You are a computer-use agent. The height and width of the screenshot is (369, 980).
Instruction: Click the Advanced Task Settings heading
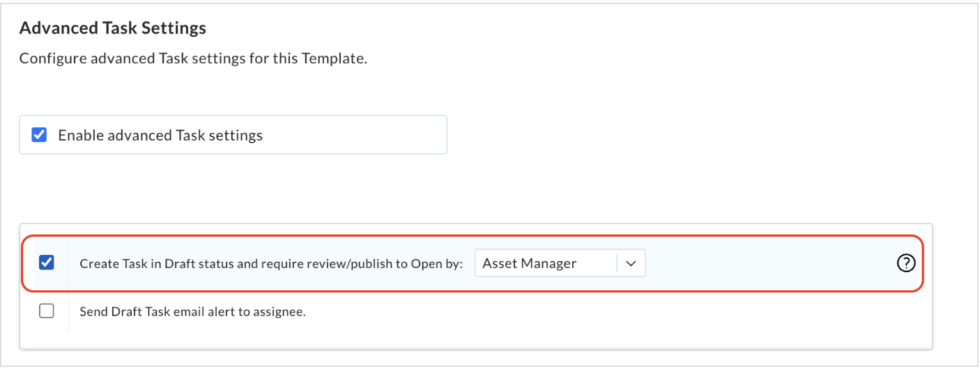coord(113,28)
